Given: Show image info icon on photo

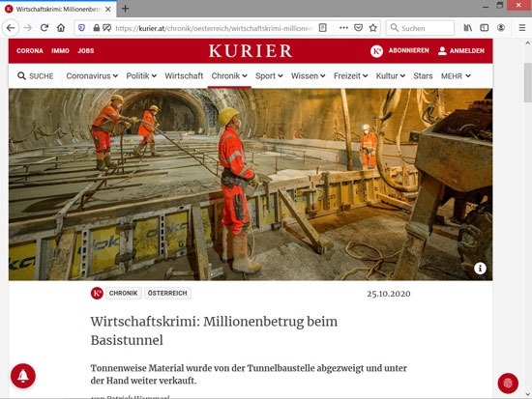Looking at the screenshot, I should (x=480, y=269).
